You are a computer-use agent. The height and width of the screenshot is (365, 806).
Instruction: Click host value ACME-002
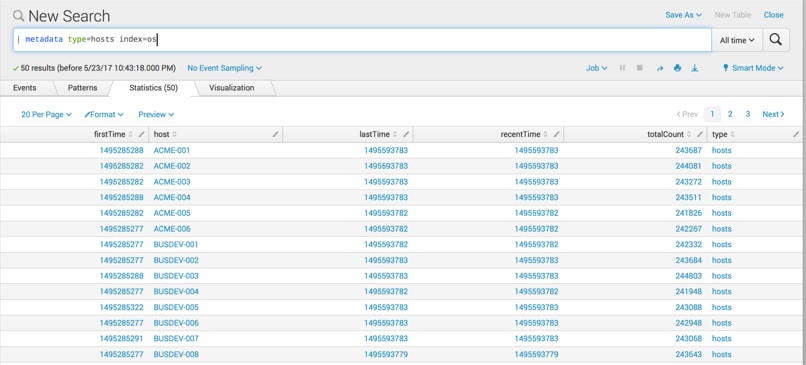pyautogui.click(x=172, y=166)
